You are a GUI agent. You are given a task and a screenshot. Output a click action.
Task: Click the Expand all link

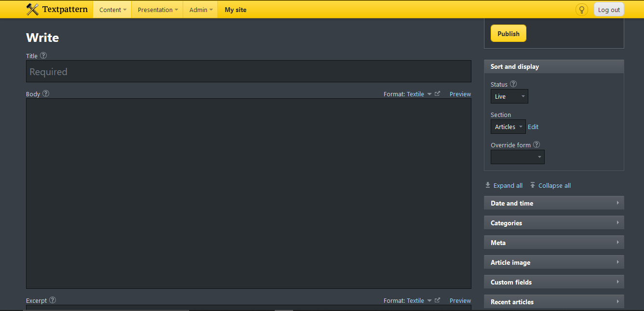coord(508,186)
